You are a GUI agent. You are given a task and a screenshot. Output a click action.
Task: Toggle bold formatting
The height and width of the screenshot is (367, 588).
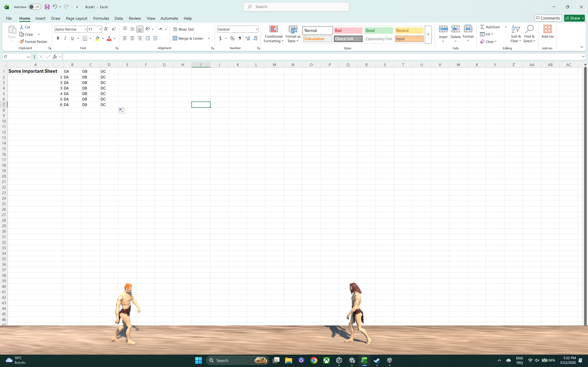point(58,38)
